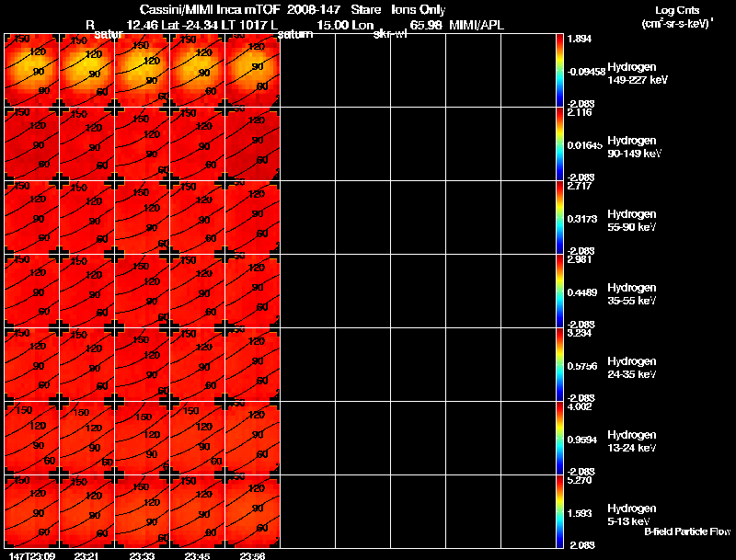
Task: Click the '23:58' time label
Action: tap(252, 555)
